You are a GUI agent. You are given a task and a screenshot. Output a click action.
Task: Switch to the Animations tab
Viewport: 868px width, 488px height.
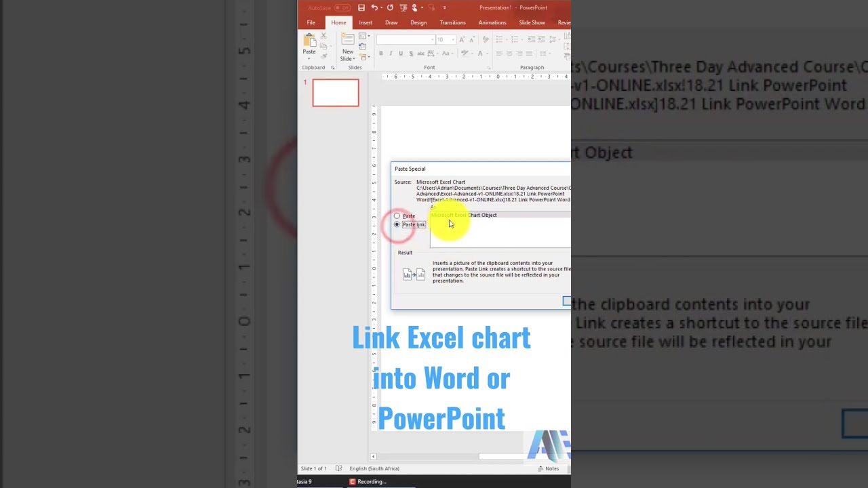tap(492, 22)
